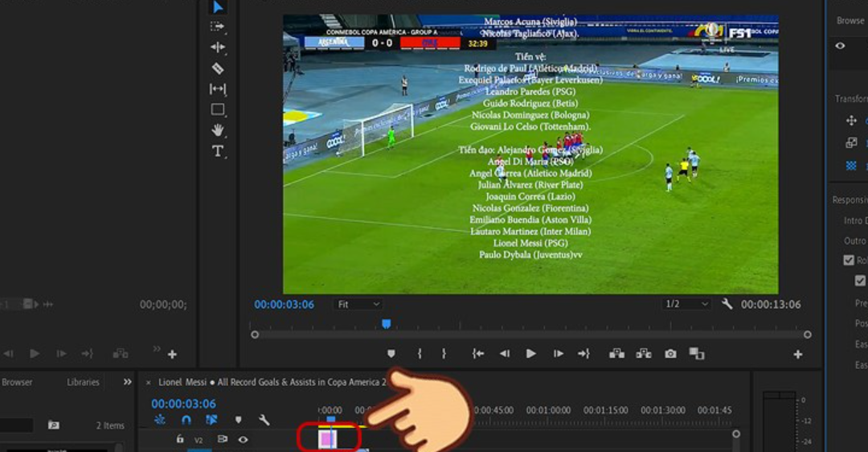Image resolution: width=868 pixels, height=452 pixels.
Task: Toggle timeline Snap magnet
Action: [186, 420]
